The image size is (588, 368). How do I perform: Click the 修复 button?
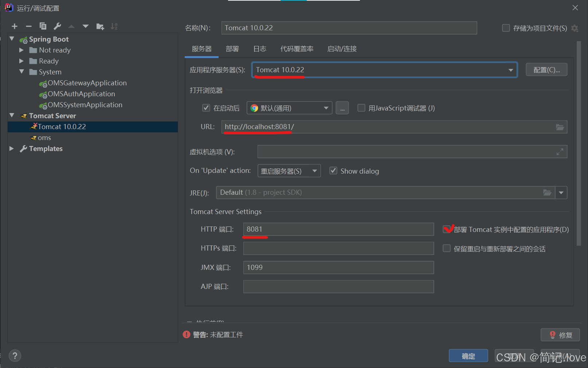(x=560, y=334)
